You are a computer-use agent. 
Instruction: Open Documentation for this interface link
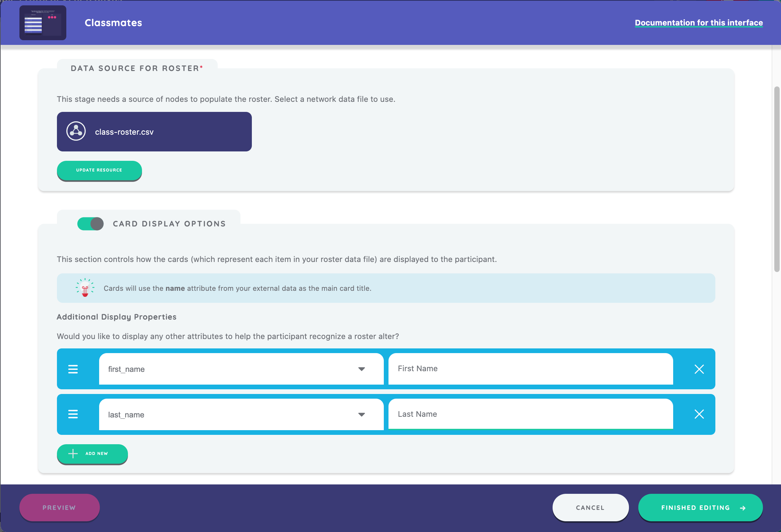pos(698,23)
